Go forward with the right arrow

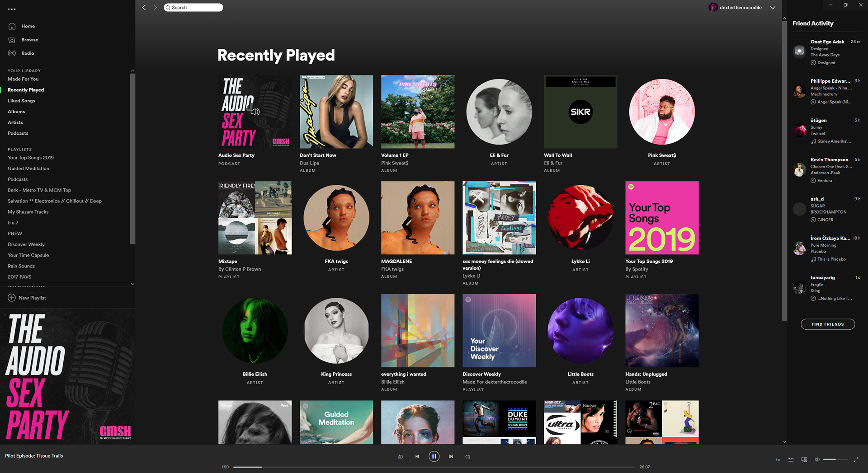pos(155,8)
